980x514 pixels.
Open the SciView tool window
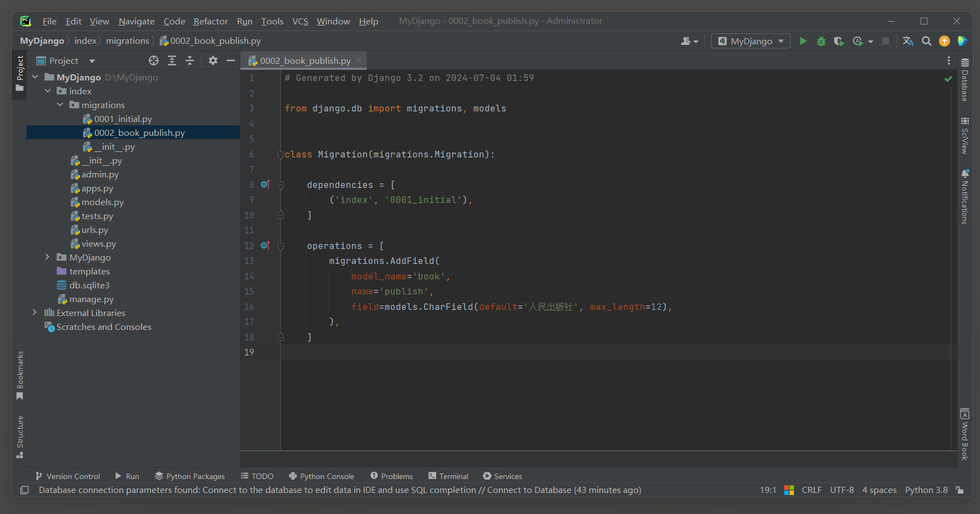pyautogui.click(x=965, y=135)
